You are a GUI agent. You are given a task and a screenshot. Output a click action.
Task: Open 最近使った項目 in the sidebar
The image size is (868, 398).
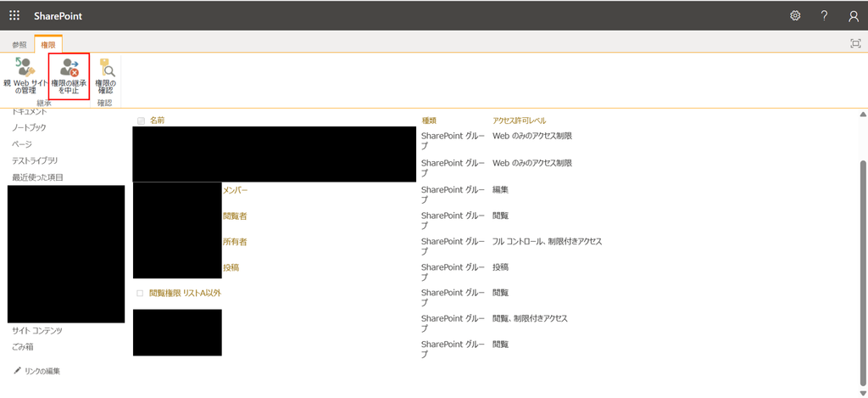click(37, 177)
